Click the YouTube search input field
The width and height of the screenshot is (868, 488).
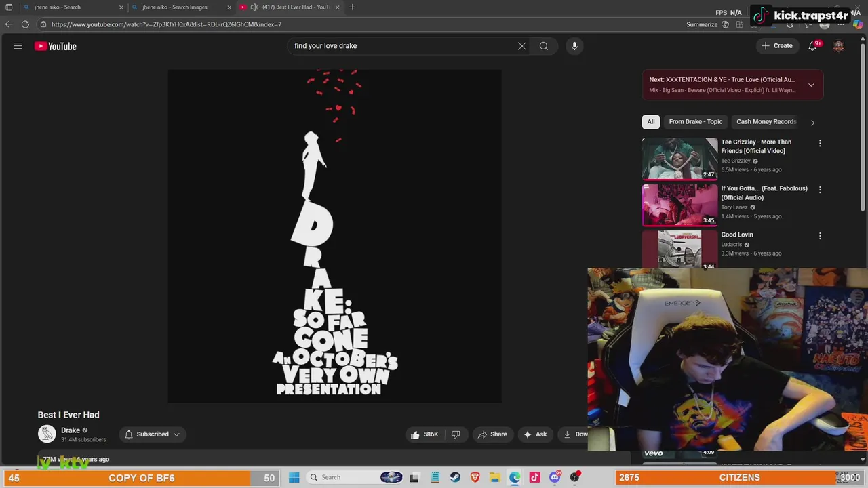(x=403, y=46)
